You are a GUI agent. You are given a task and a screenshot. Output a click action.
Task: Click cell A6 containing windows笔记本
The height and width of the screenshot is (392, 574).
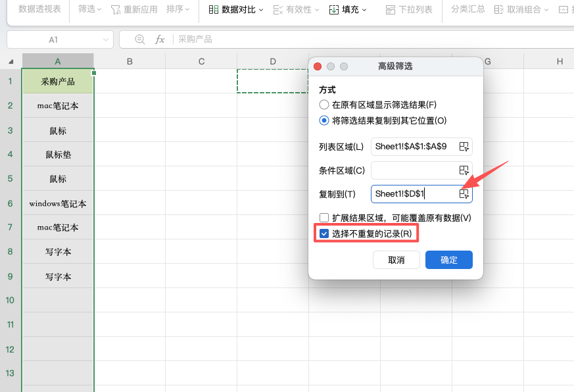[x=58, y=203]
